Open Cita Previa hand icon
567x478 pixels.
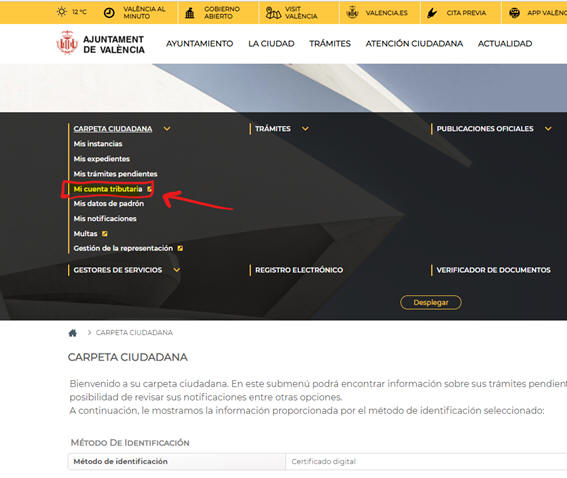[432, 13]
